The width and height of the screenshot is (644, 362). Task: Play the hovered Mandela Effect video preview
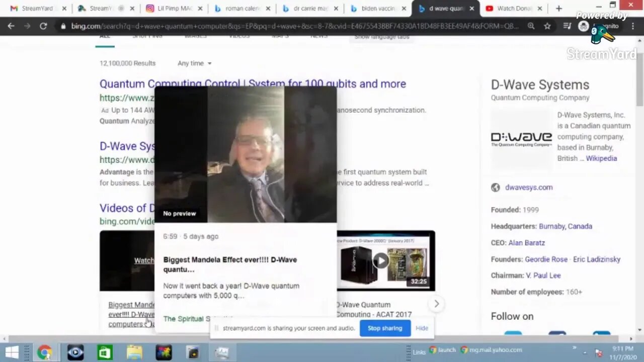tap(246, 154)
